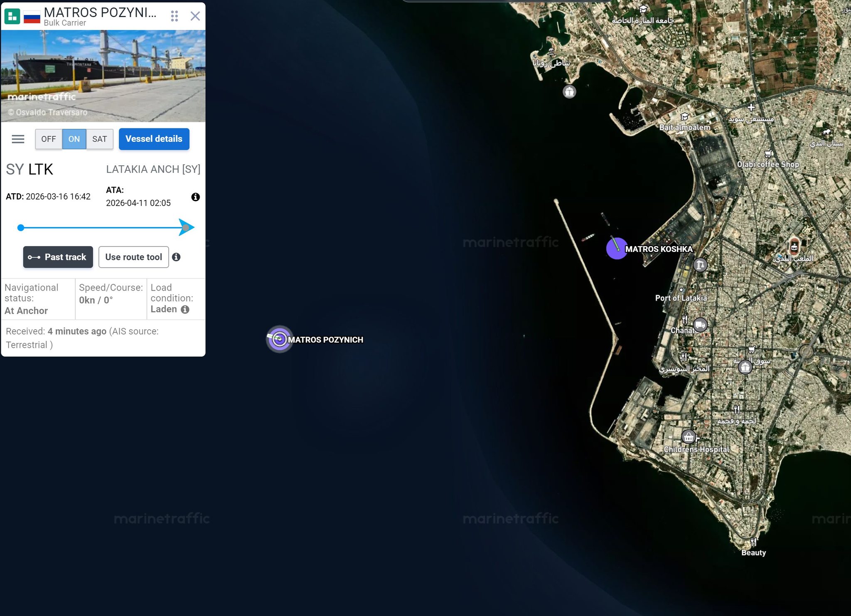Click info icon beside ATA time

195,197
